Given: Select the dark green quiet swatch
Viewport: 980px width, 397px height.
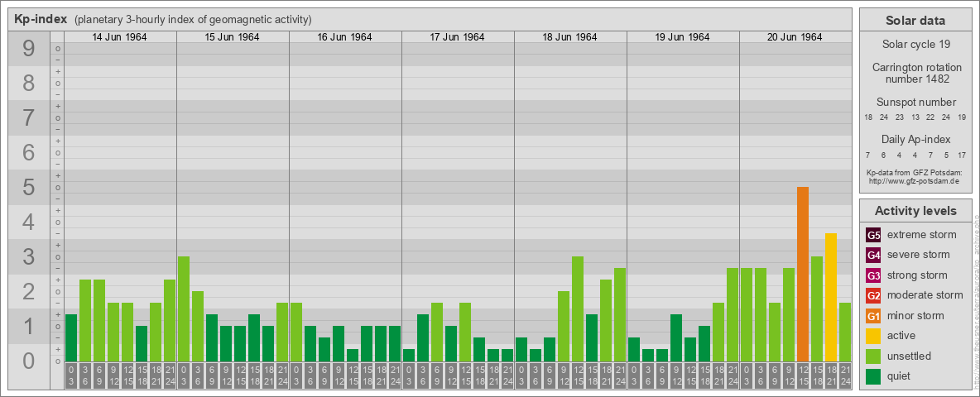Looking at the screenshot, I should pyautogui.click(x=873, y=376).
